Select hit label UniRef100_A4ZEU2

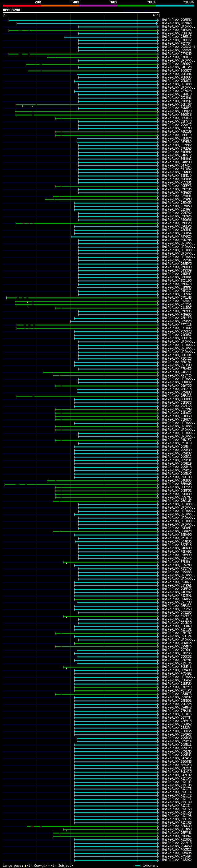point(177,775)
